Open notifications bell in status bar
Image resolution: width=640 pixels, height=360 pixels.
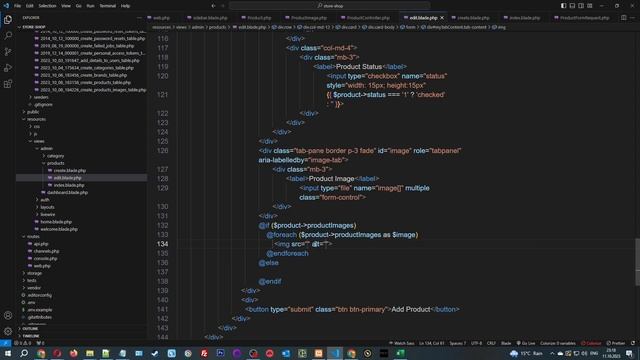click(633, 343)
